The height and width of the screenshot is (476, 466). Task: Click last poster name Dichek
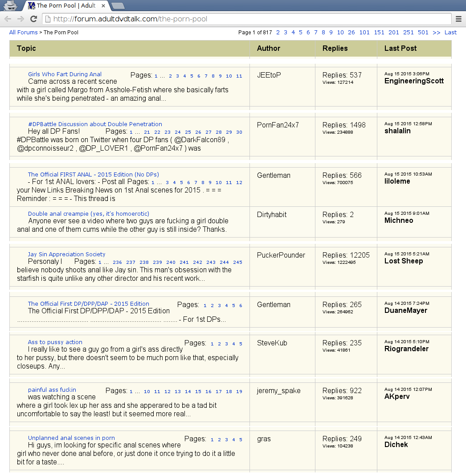396,445
